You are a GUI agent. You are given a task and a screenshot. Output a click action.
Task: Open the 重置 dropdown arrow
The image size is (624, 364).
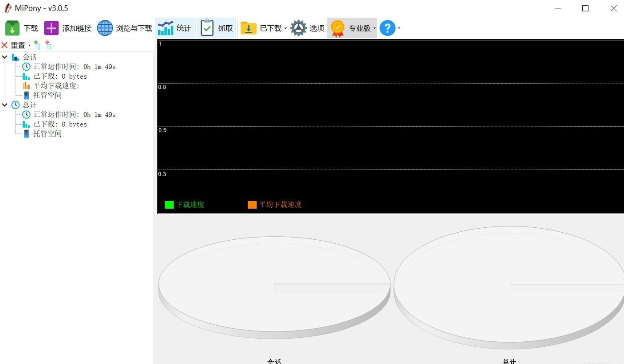[29, 45]
